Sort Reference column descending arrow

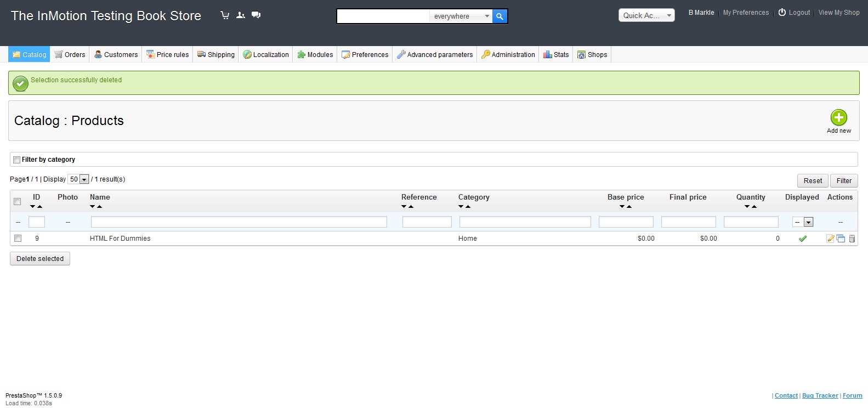click(x=404, y=207)
